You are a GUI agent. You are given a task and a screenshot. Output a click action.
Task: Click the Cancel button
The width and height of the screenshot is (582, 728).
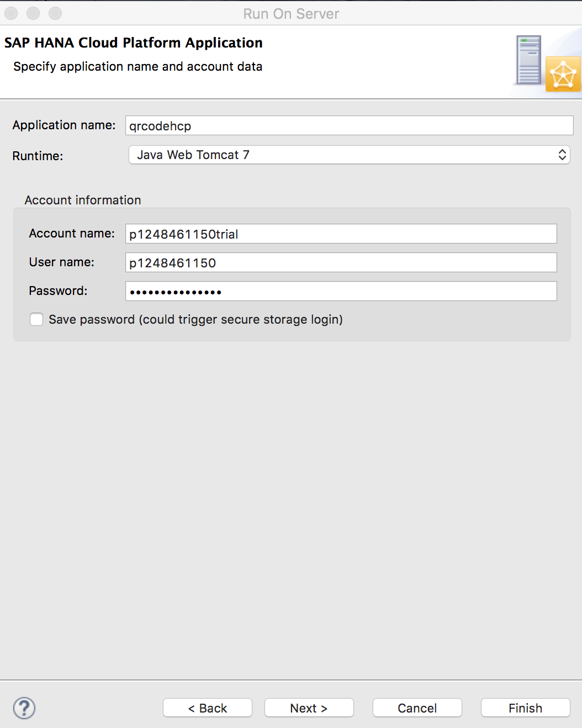click(417, 708)
